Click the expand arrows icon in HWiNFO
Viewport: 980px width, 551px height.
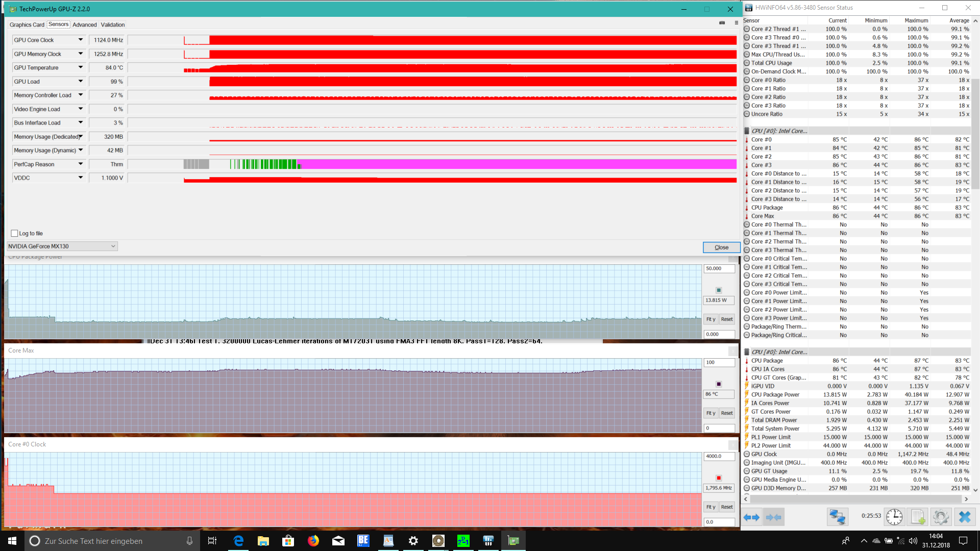pyautogui.click(x=751, y=517)
